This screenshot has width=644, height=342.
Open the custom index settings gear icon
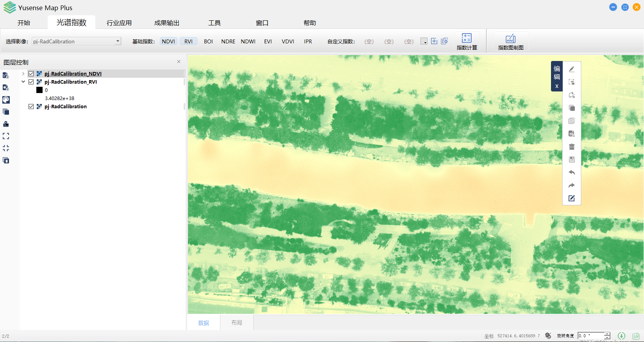point(444,41)
